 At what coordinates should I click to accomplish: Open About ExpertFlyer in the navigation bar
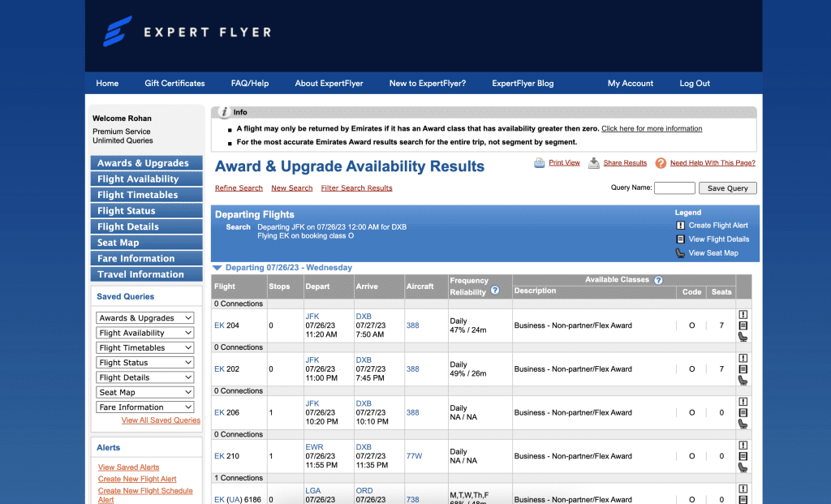[x=329, y=84]
